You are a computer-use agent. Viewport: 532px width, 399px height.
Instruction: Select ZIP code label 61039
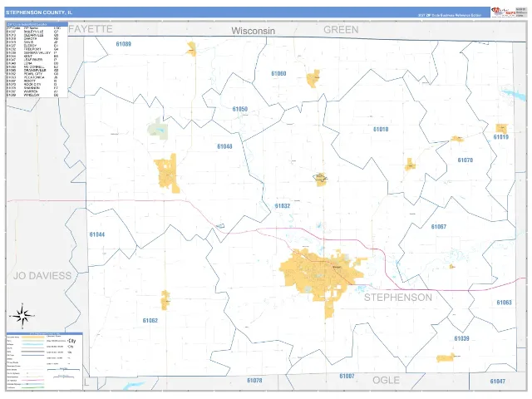coord(461,338)
